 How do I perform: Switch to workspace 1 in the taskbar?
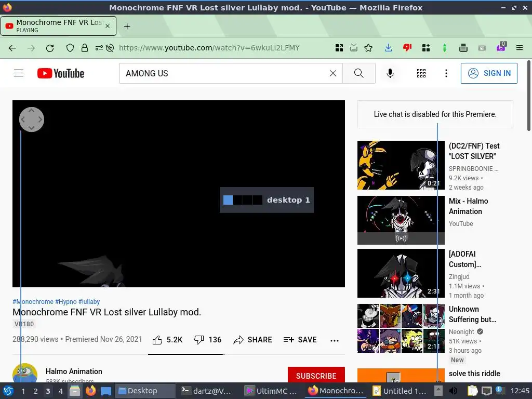[23, 391]
